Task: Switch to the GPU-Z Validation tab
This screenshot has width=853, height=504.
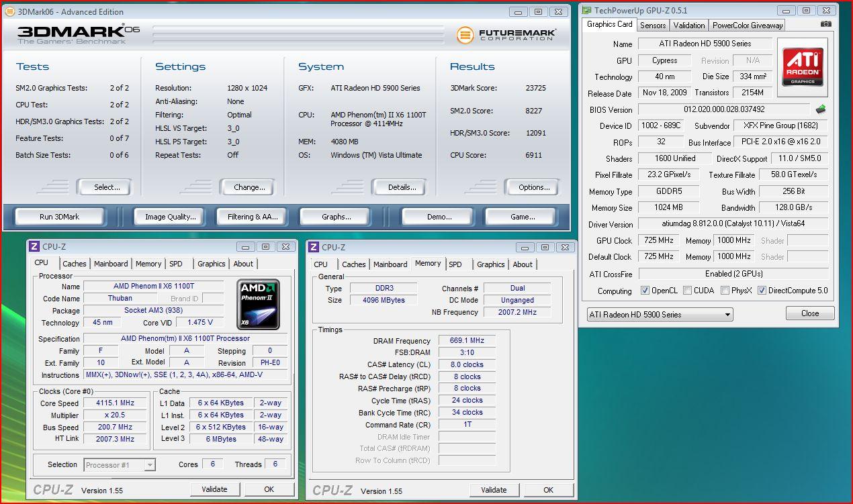Action: click(x=689, y=25)
